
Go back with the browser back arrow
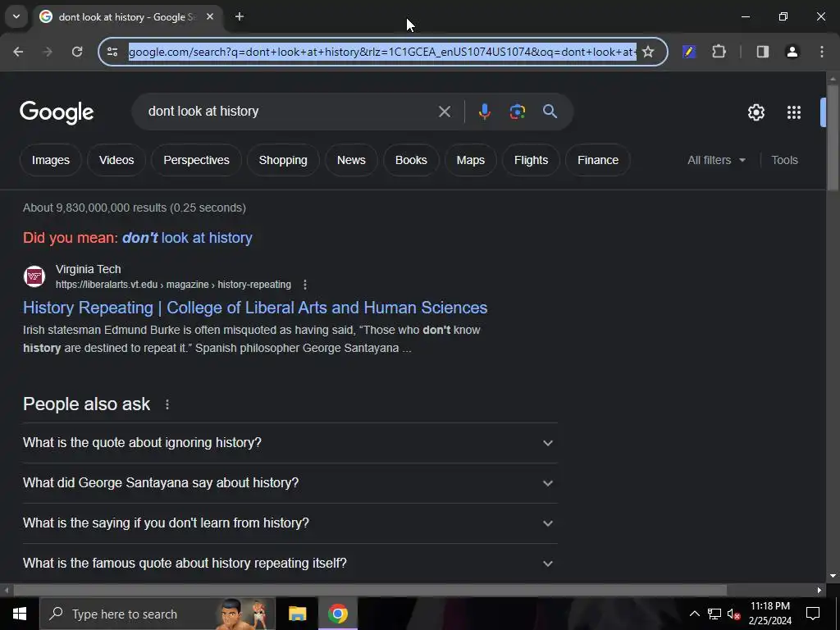18,52
